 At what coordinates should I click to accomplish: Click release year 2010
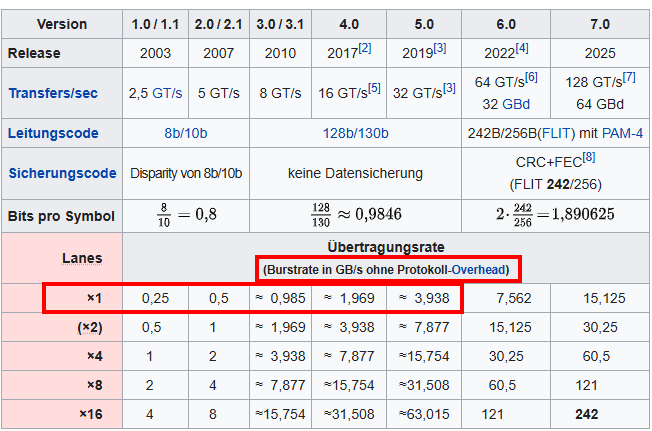coord(280,53)
